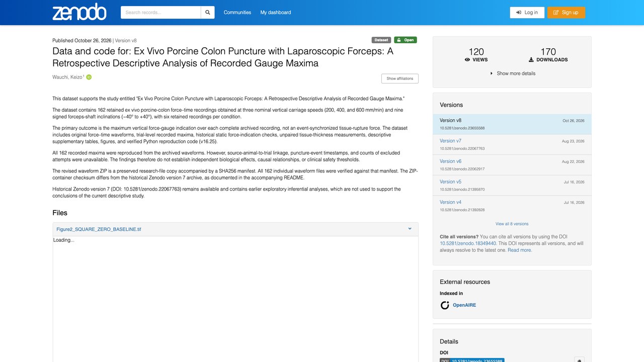Open the OpenAIRE link
644x362 pixels.
pyautogui.click(x=464, y=305)
